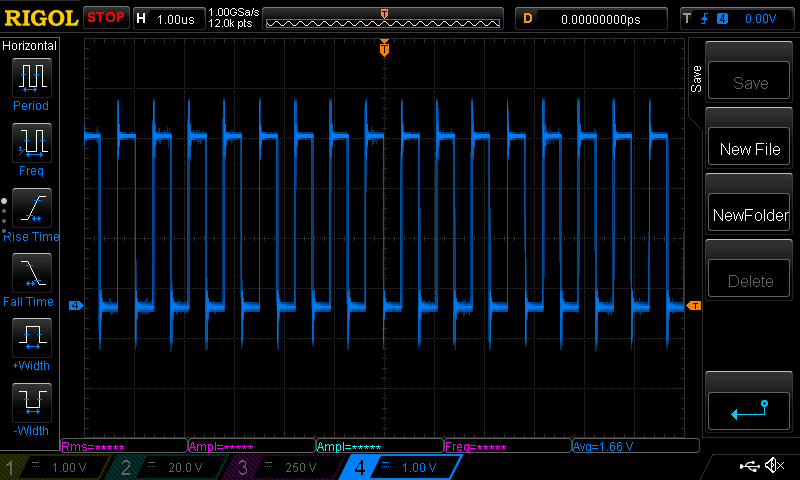This screenshot has height=480, width=800.
Task: Select the Rise Time measurement icon
Action: click(32, 208)
